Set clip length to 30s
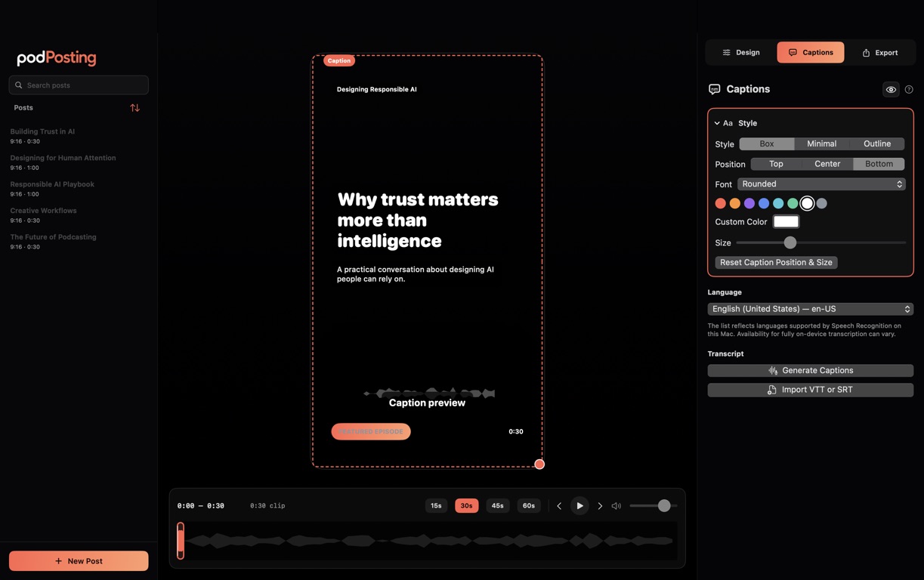 pyautogui.click(x=466, y=506)
